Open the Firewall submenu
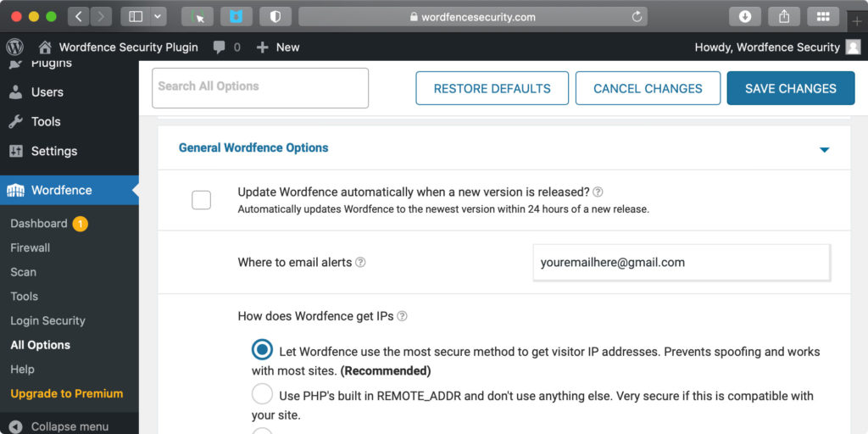 tap(30, 248)
